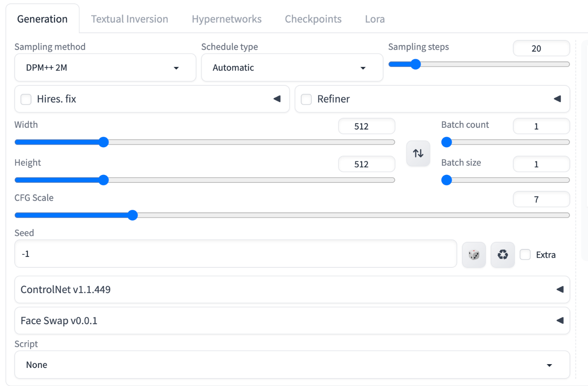This screenshot has width=588, height=386.
Task: Enable the Refiner checkbox
Action: coord(307,99)
